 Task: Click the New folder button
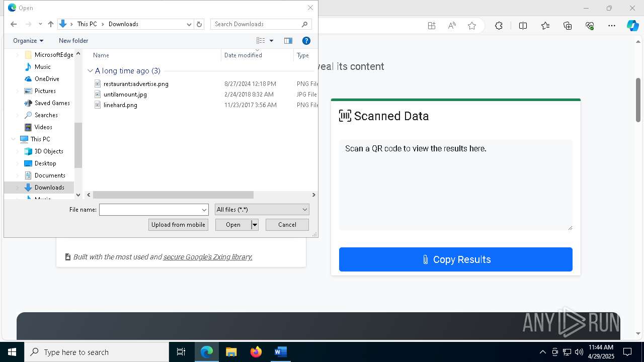(x=73, y=41)
